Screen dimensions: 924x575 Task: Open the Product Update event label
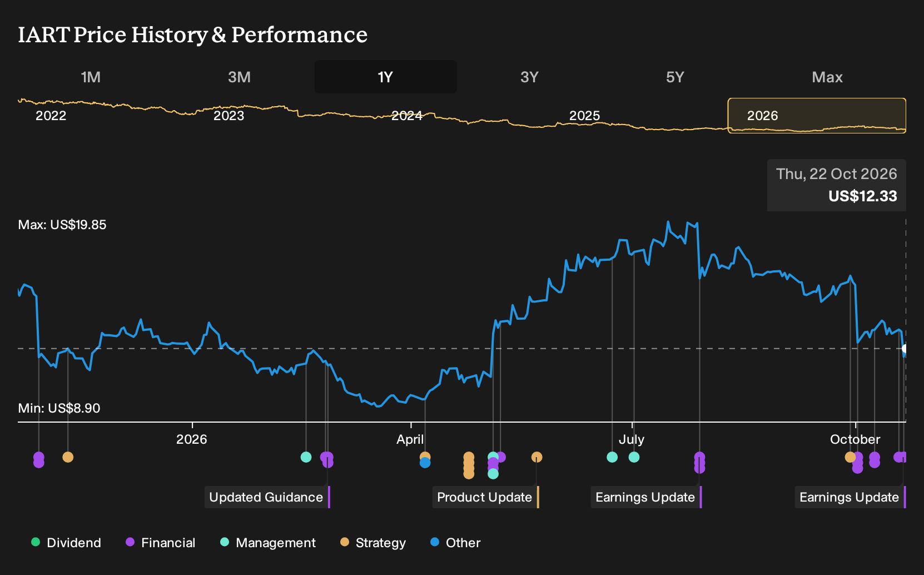pos(485,497)
